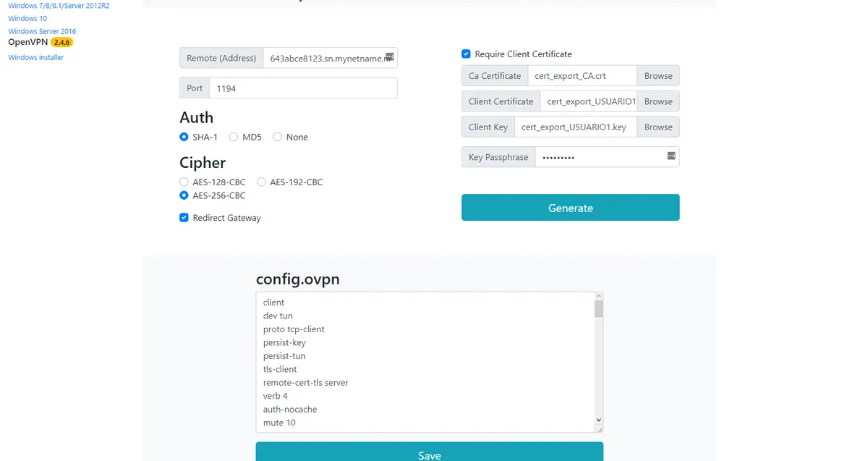The width and height of the screenshot is (868, 461).
Task: Click the Remote (Address) label
Action: (221, 58)
